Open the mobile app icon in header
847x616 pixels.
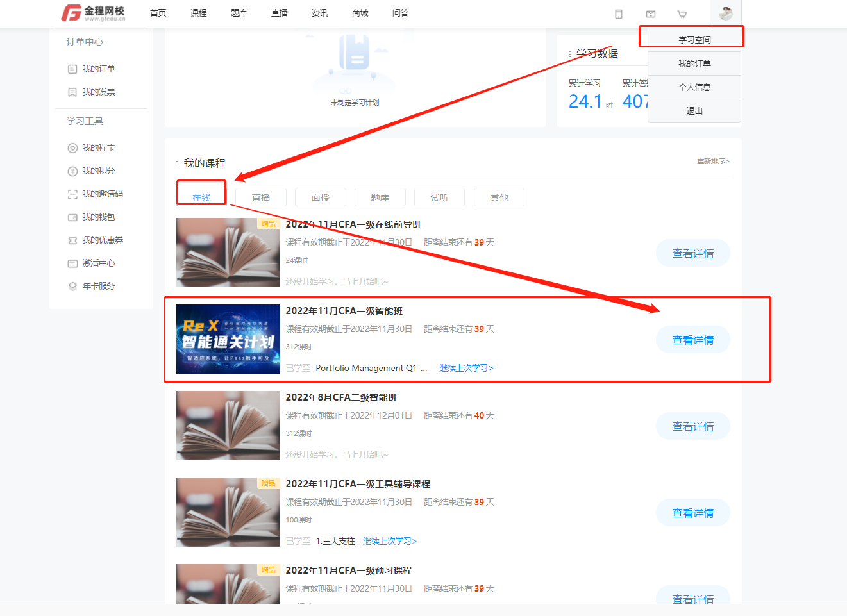(619, 14)
